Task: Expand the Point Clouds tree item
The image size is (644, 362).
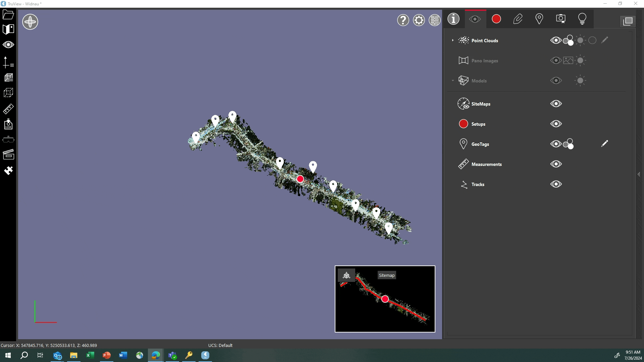Action: (452, 40)
